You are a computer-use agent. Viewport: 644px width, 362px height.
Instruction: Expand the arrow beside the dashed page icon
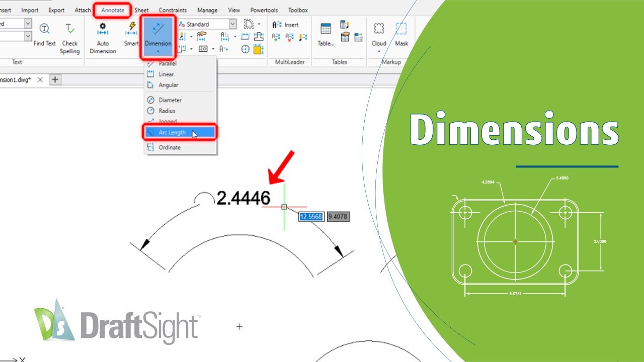pyautogui.click(x=259, y=24)
